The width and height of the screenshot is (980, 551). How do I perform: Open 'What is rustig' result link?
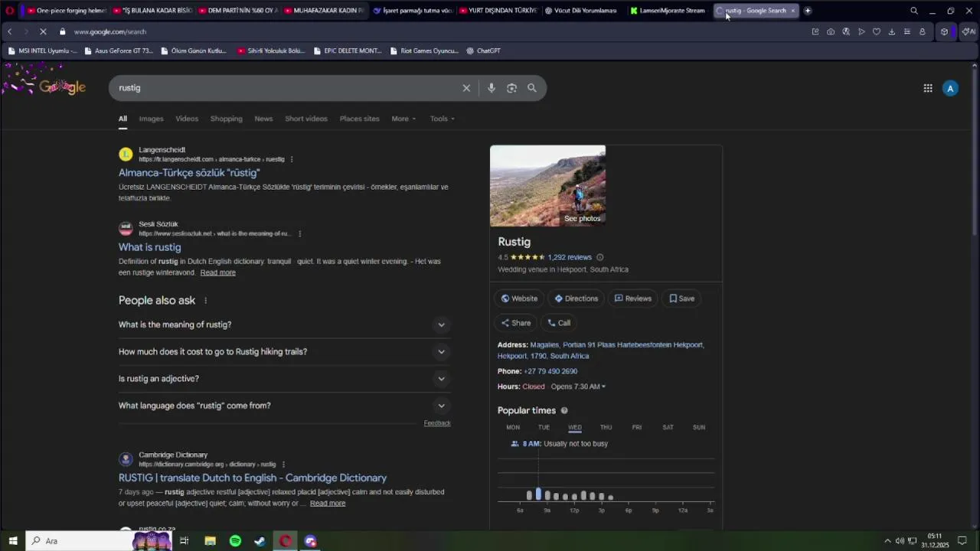click(x=150, y=247)
